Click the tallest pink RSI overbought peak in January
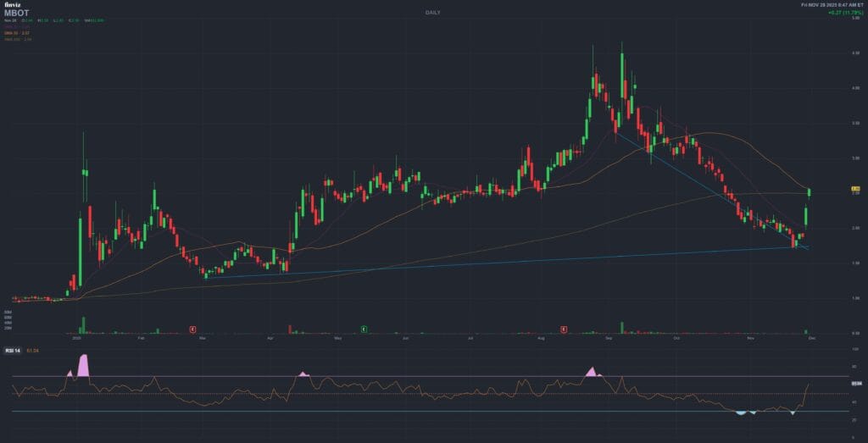This screenshot has width=868, height=443. [83, 365]
